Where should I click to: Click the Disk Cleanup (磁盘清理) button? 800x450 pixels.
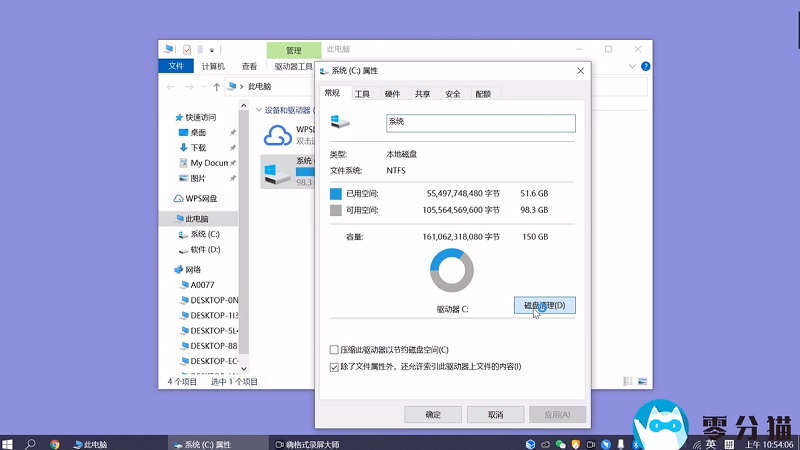[545, 305]
